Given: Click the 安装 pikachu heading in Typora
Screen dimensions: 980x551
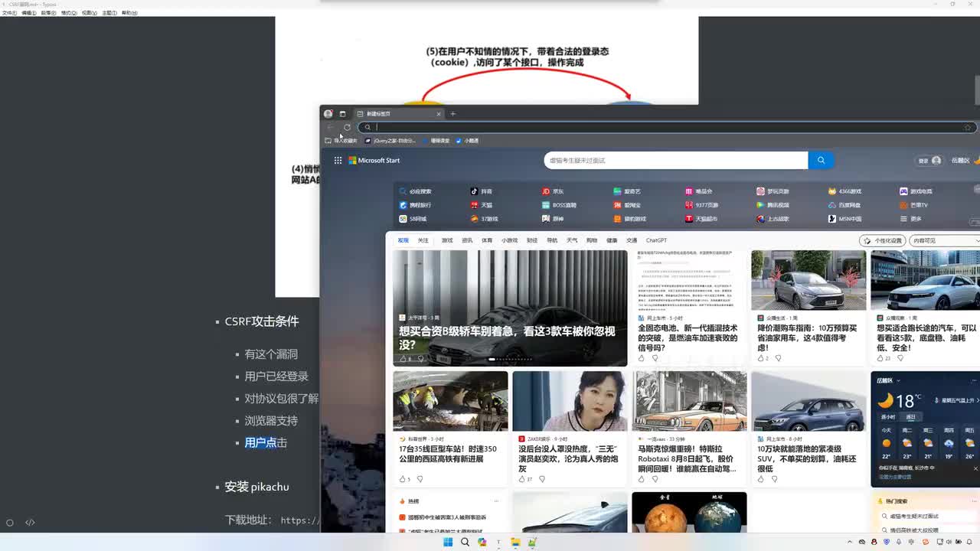Looking at the screenshot, I should pos(256,487).
